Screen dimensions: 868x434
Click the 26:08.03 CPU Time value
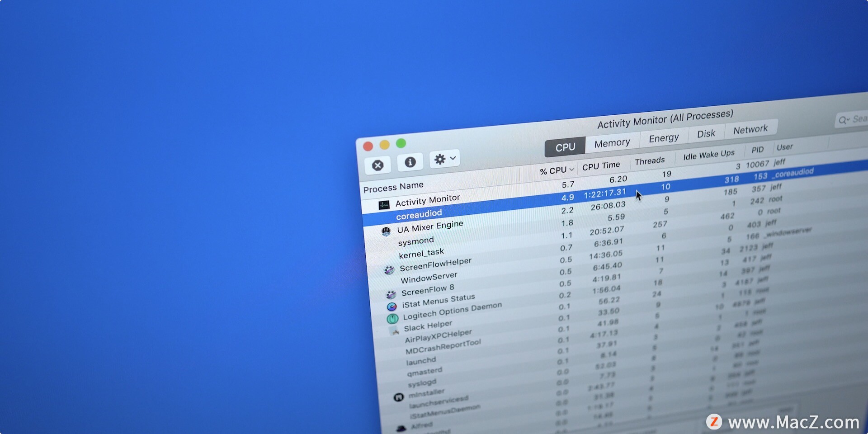[608, 206]
